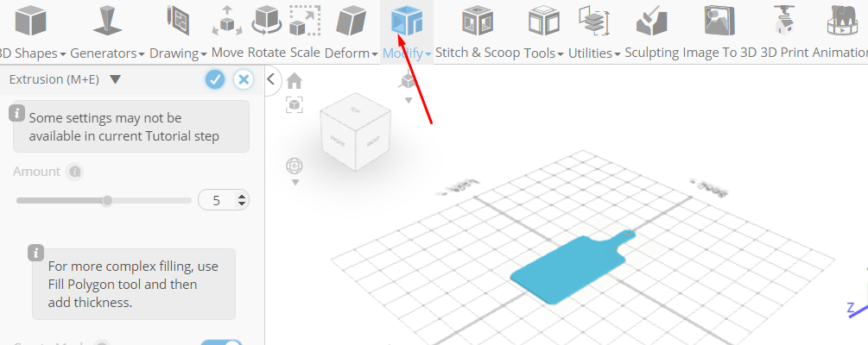Expand the arrow under the perspective cube
Viewport: 868px width, 345px height.
(x=409, y=101)
